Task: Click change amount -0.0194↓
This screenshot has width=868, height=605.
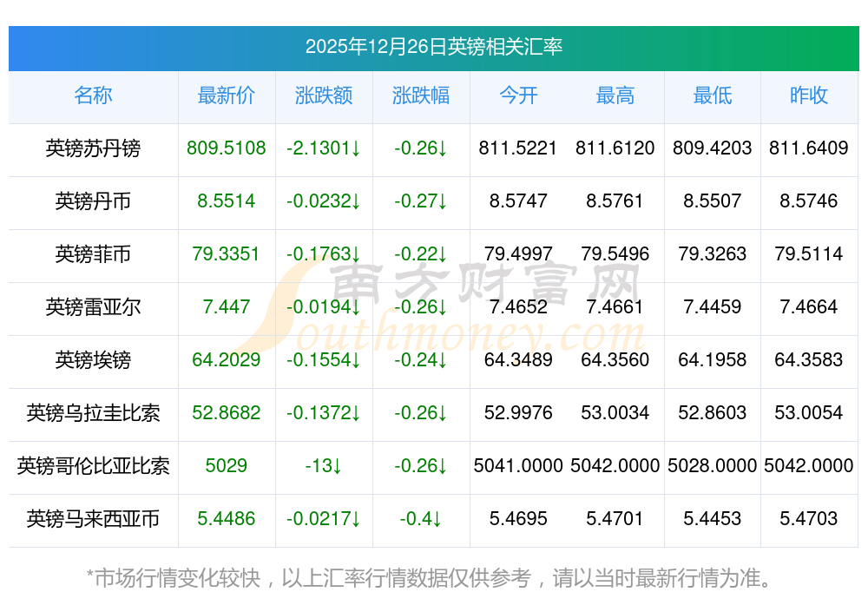Action: point(324,306)
